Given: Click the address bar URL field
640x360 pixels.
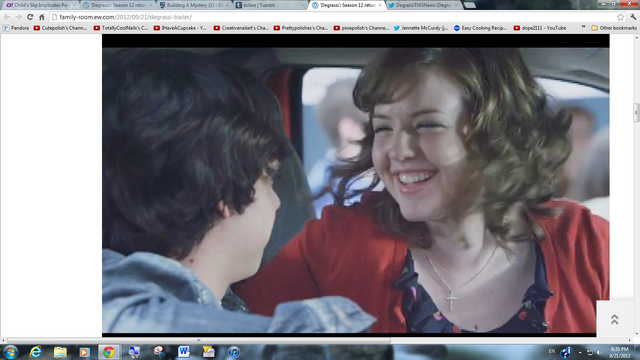Looking at the screenshot, I should tap(333, 17).
